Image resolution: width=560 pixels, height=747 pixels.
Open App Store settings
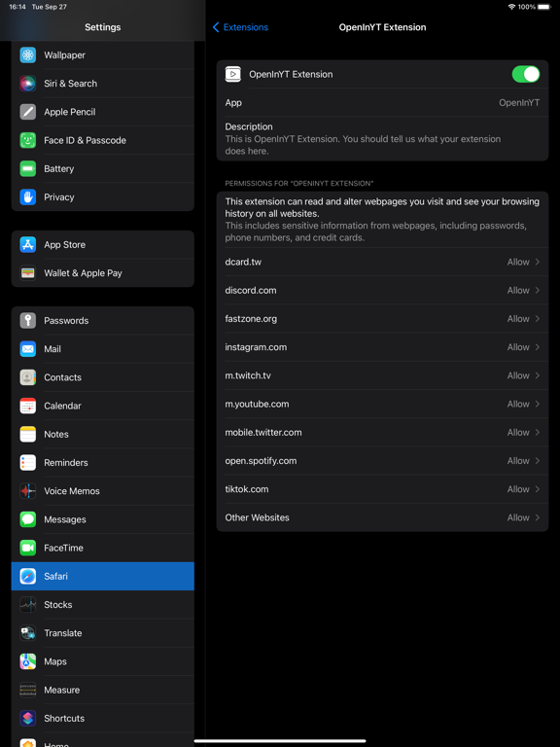(x=103, y=244)
